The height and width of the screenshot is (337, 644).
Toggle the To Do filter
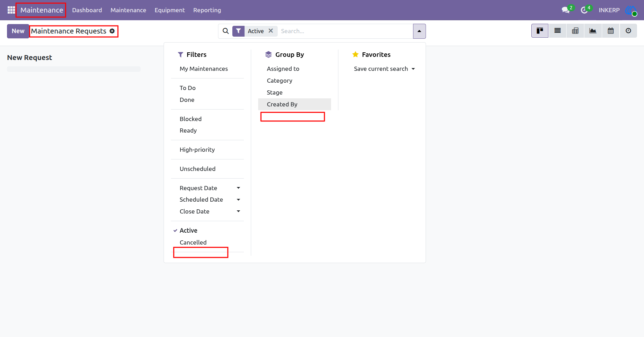(207, 88)
